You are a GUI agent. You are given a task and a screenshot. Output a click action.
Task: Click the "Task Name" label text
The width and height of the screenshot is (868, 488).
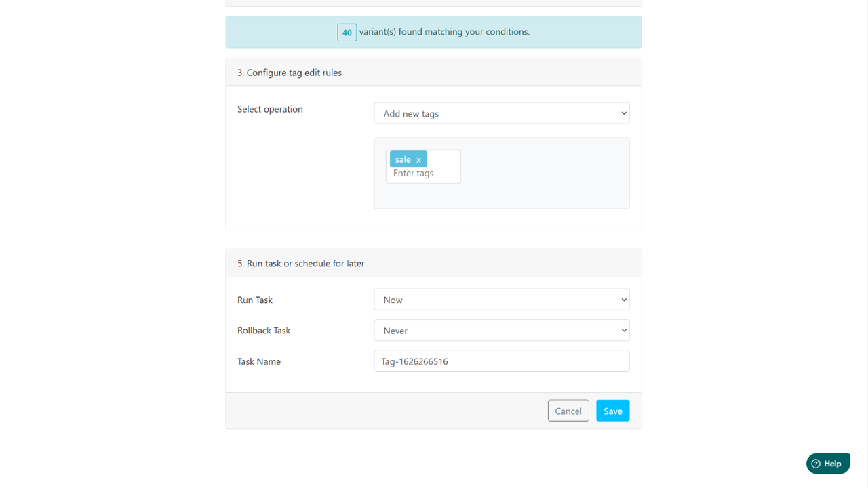tap(258, 361)
